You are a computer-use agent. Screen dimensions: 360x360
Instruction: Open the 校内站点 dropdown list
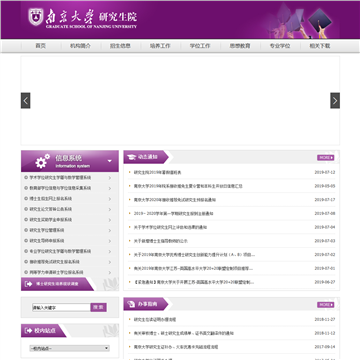click(x=69, y=348)
